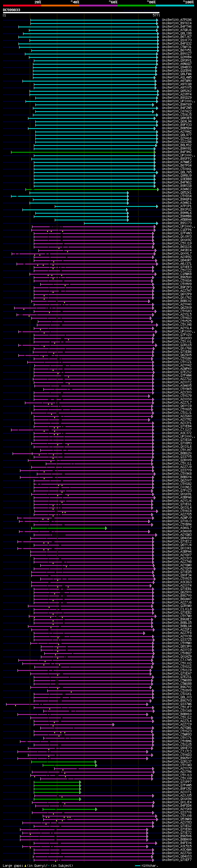Select label UniRef100_Q53NR9
Image resolution: width=197 pixels, height=868 pixels.
[177, 819]
